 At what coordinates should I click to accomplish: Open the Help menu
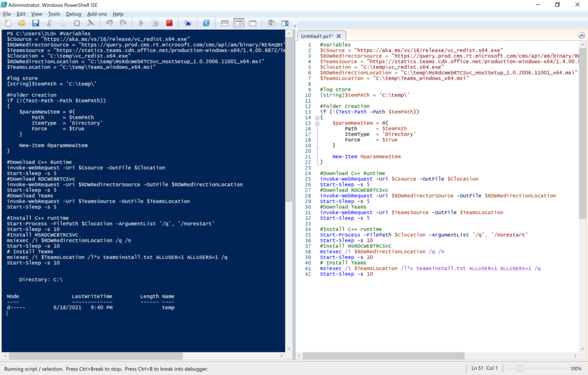coord(118,14)
